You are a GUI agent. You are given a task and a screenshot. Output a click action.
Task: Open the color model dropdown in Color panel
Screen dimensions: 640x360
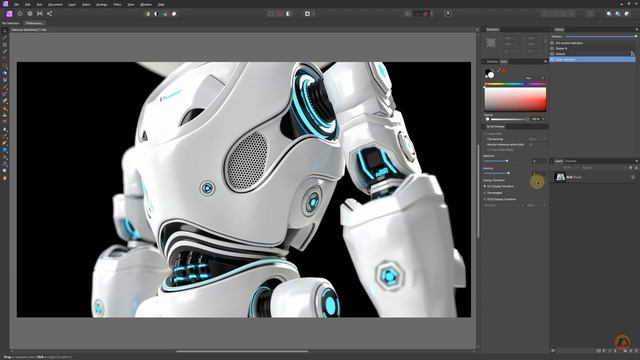click(x=535, y=78)
